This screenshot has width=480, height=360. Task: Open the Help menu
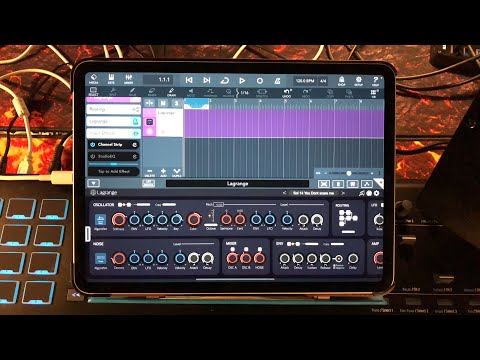click(376, 81)
